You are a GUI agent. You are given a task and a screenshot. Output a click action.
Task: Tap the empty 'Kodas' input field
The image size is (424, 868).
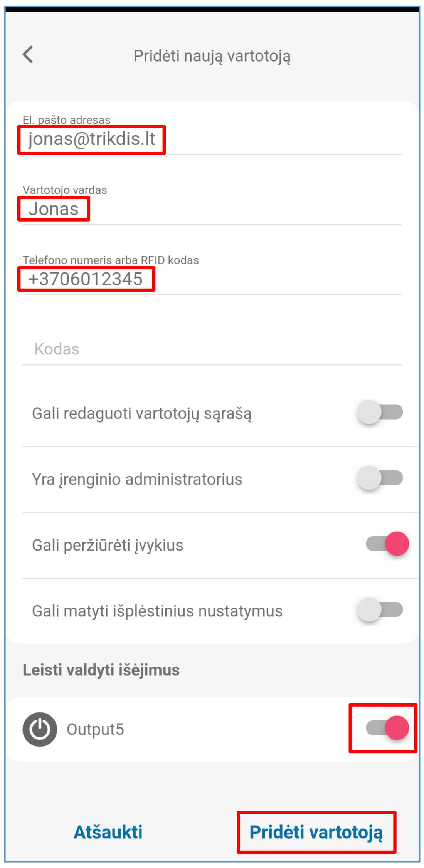tap(212, 349)
